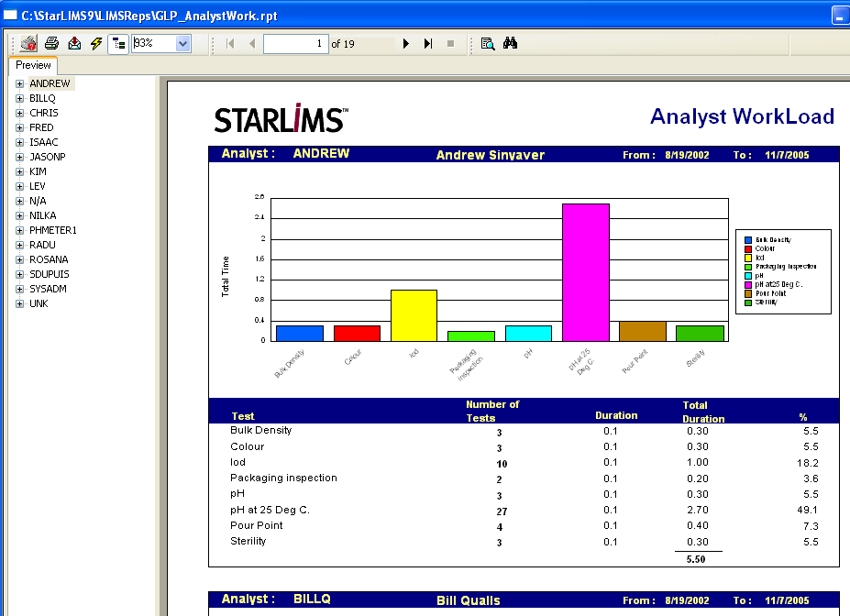Click 'Sterility' table row
The height and width of the screenshot is (616, 850).
[524, 541]
